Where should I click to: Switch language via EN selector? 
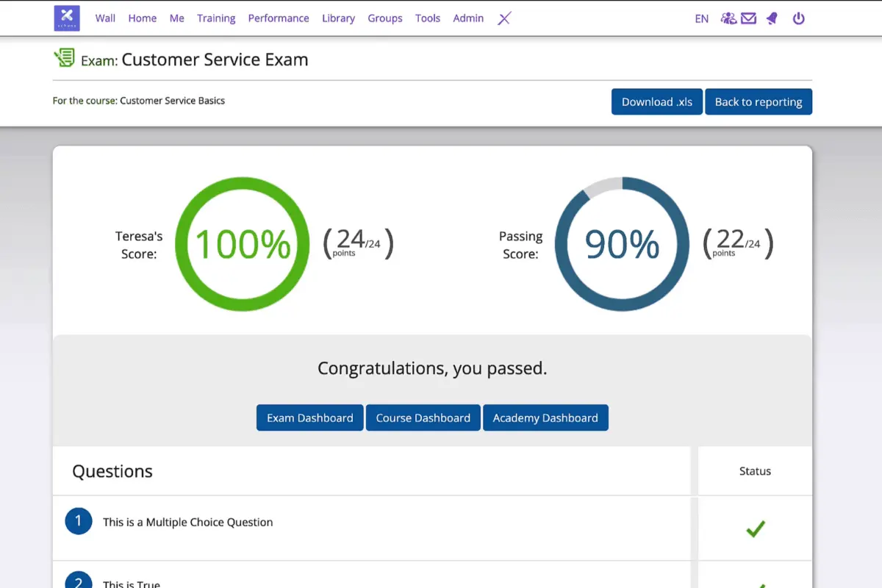pos(702,18)
